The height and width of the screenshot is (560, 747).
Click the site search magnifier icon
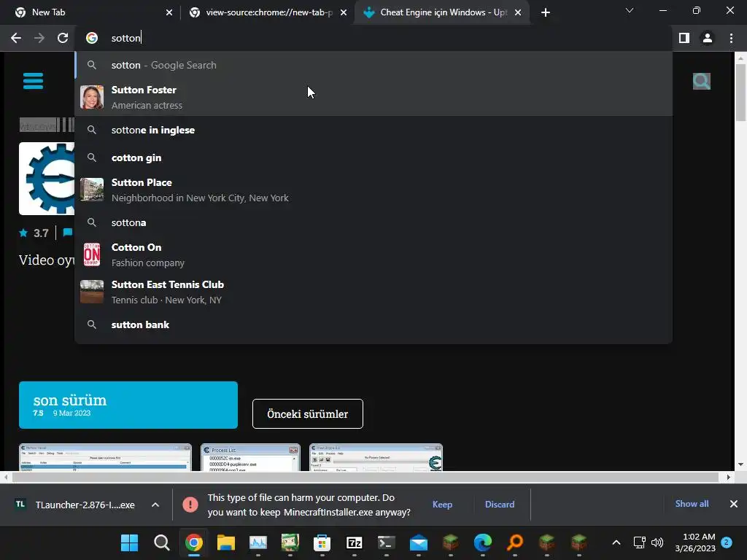(702, 81)
